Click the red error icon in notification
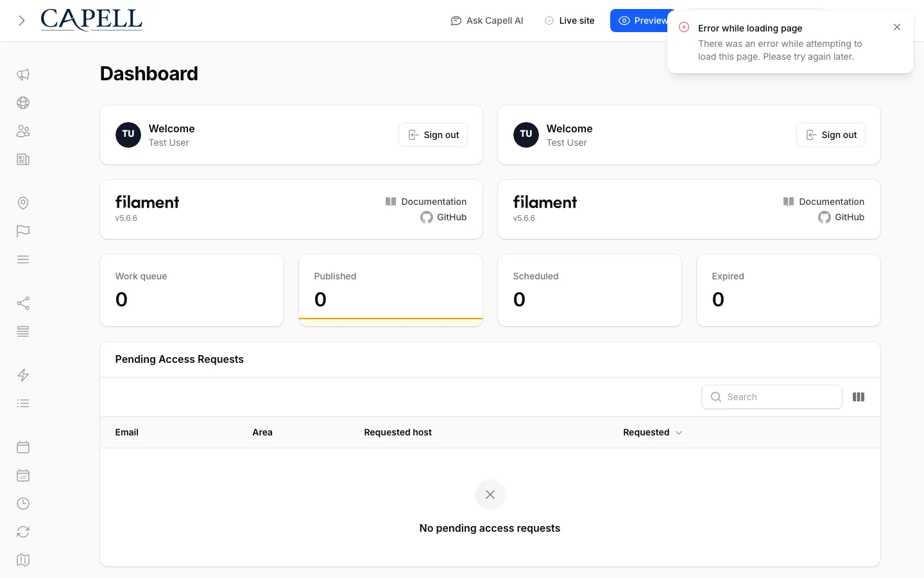Viewport: 924px width, 578px height. pyautogui.click(x=684, y=27)
